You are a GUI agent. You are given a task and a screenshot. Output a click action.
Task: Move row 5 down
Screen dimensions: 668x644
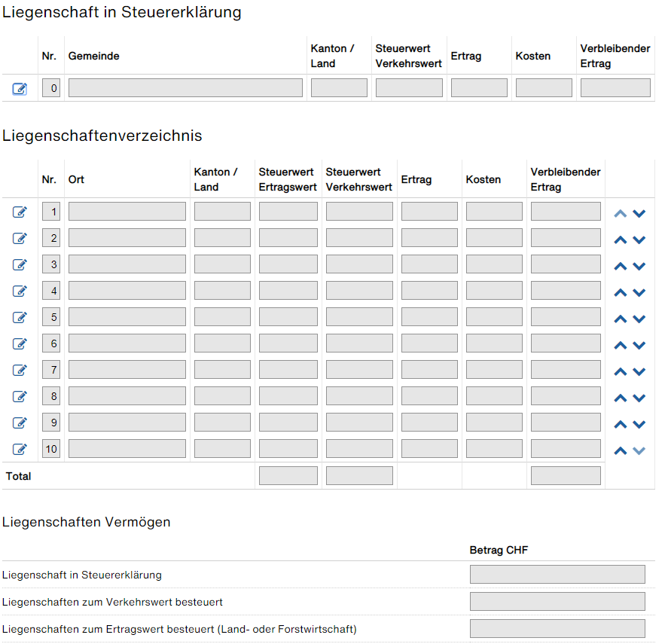pyautogui.click(x=639, y=319)
